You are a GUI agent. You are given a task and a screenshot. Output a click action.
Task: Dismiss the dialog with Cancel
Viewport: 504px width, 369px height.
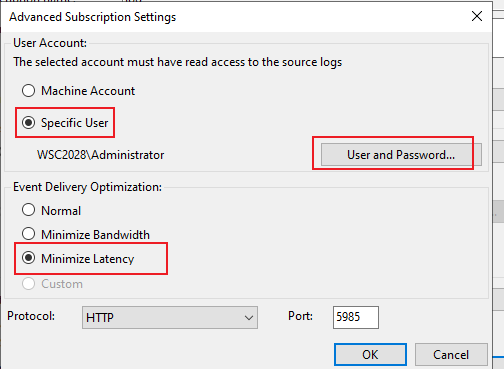click(x=451, y=354)
